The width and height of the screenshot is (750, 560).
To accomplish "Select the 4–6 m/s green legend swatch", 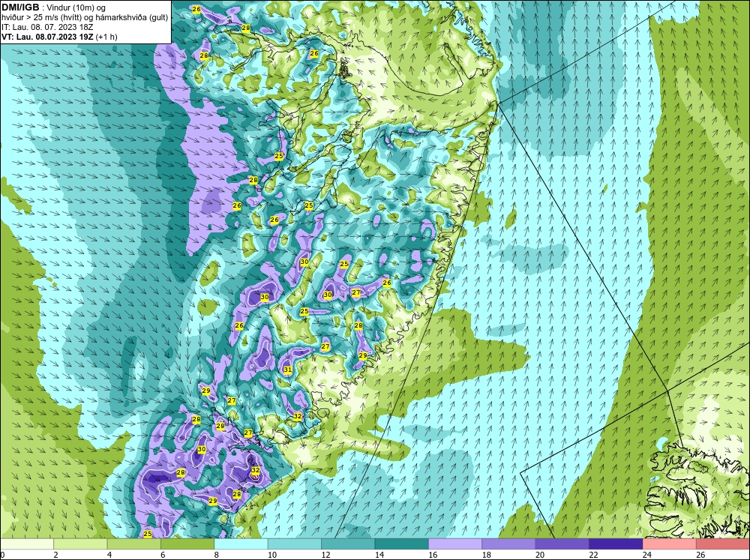I will click(x=134, y=544).
